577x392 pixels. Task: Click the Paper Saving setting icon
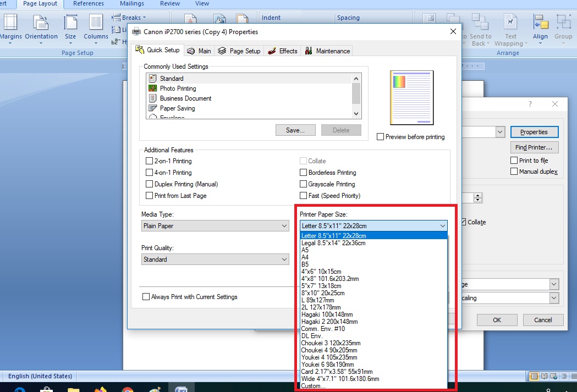(x=153, y=108)
